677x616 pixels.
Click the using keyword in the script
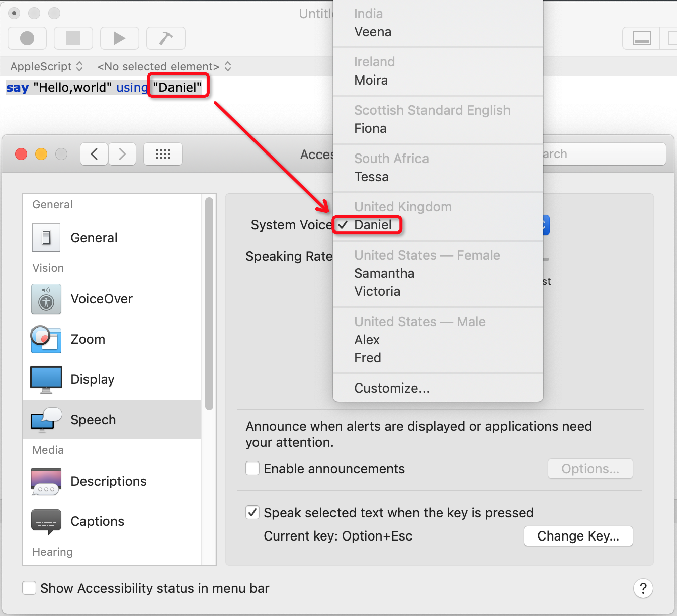[132, 87]
